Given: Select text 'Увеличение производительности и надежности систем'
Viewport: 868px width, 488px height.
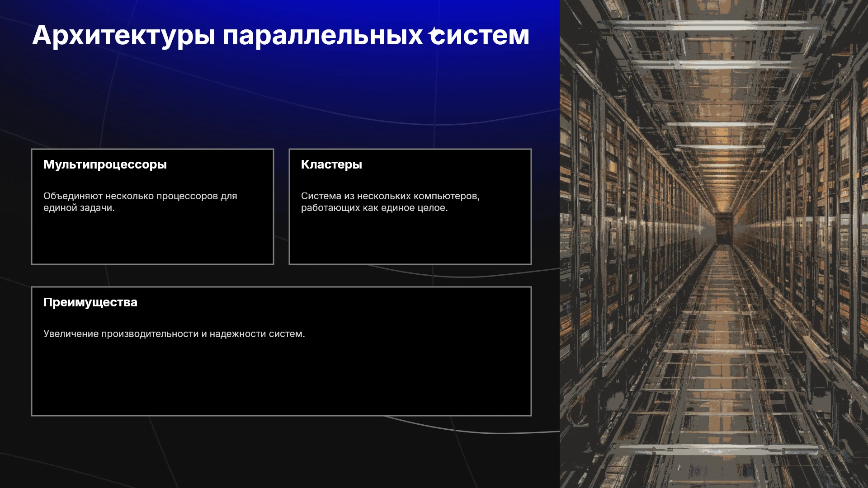Looking at the screenshot, I should coord(173,334).
